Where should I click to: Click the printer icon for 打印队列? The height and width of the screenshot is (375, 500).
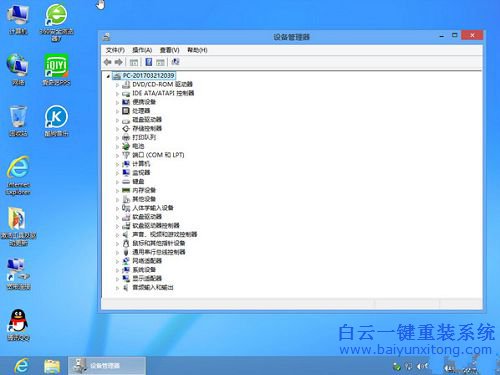tap(126, 137)
